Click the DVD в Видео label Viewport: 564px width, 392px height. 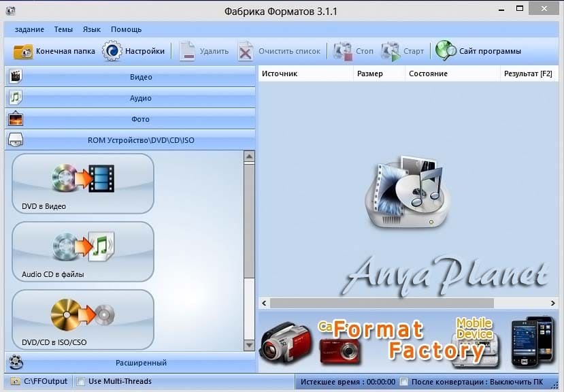pyautogui.click(x=44, y=206)
